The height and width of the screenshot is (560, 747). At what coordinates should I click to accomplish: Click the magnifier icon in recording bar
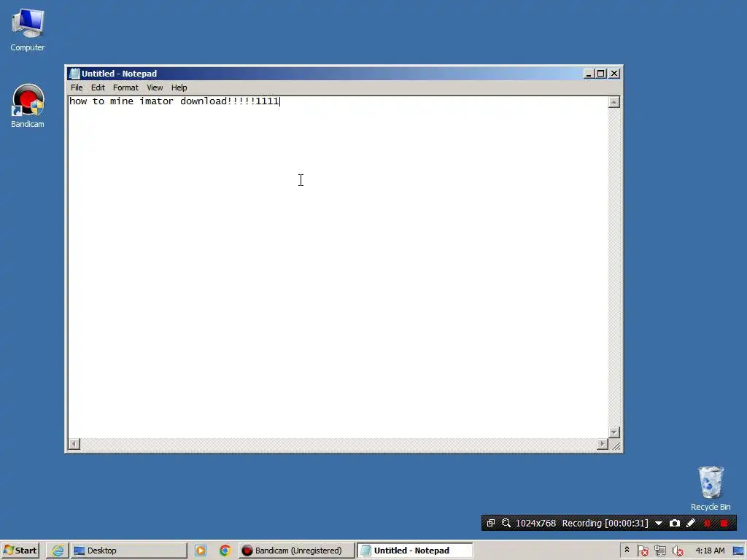[506, 523]
